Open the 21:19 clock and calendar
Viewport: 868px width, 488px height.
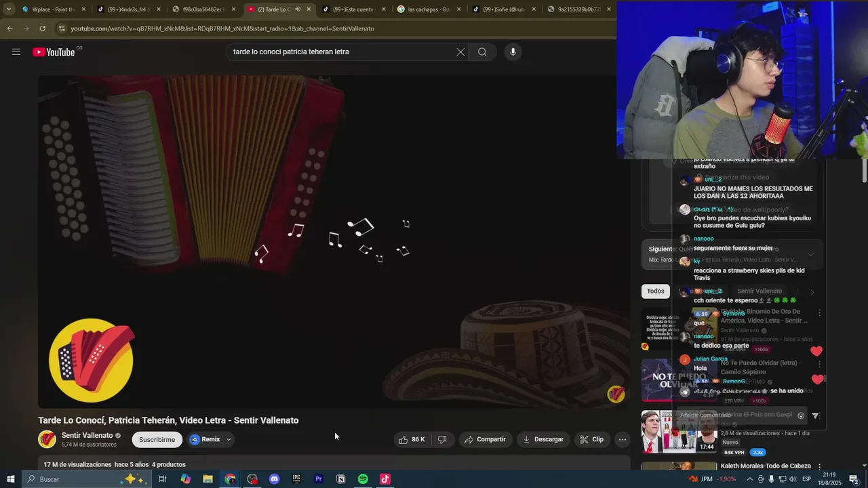click(x=829, y=479)
